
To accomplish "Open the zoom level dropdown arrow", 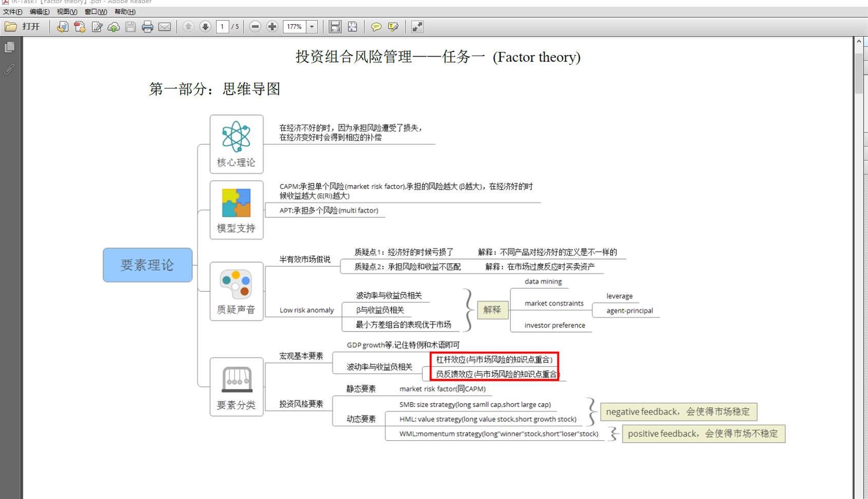I will pyautogui.click(x=312, y=27).
